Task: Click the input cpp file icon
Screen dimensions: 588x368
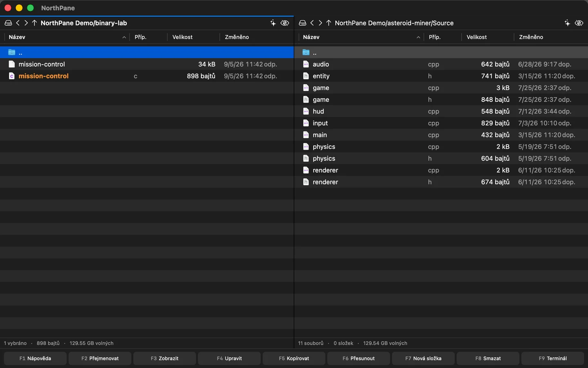Action: coord(306,123)
